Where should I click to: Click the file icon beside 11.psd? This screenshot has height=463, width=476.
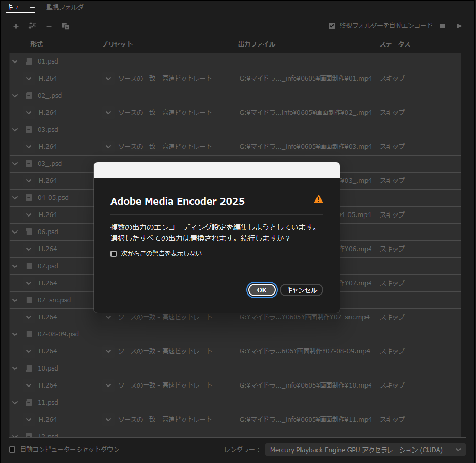pyautogui.click(x=29, y=402)
